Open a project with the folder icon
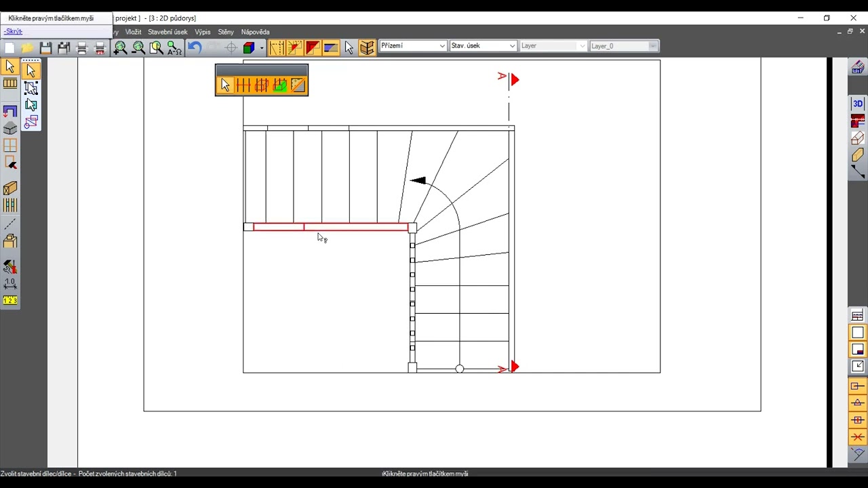This screenshot has width=868, height=488. pyautogui.click(x=27, y=47)
